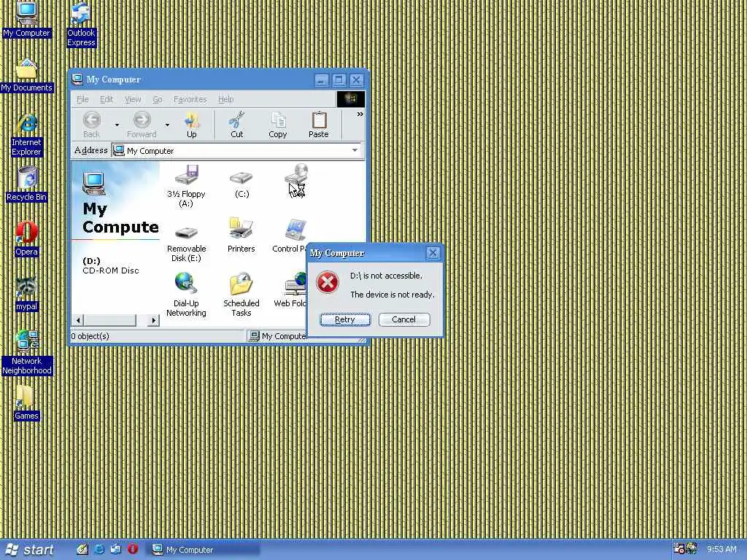This screenshot has width=747, height=560.
Task: Open the Games desktop folder
Action: click(x=27, y=402)
